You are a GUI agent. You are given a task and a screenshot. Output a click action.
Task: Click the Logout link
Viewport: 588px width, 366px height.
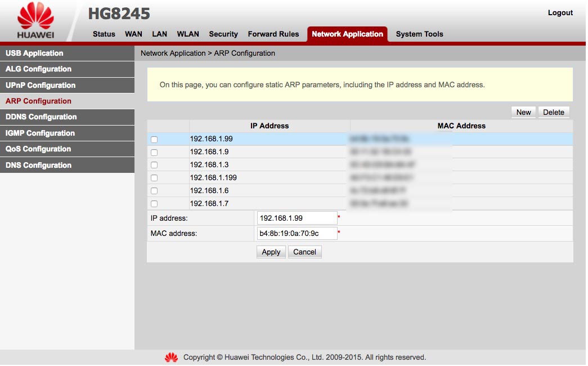(x=560, y=13)
